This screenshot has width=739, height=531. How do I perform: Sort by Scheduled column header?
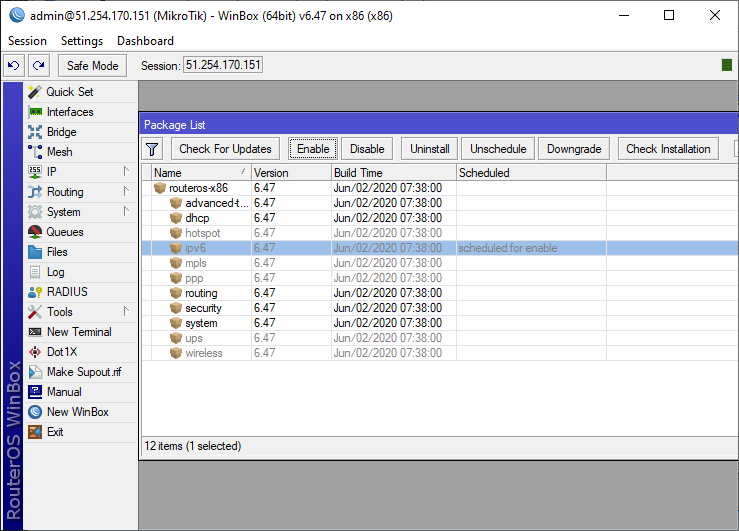click(x=531, y=173)
